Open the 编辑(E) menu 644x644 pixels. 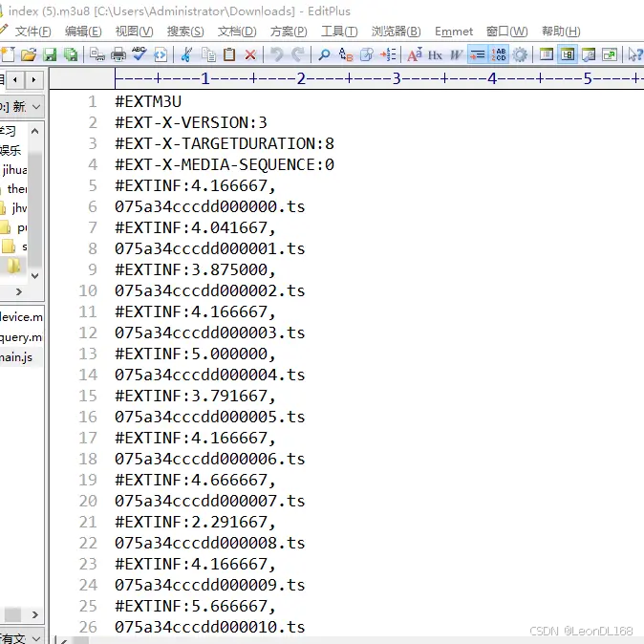tap(83, 32)
